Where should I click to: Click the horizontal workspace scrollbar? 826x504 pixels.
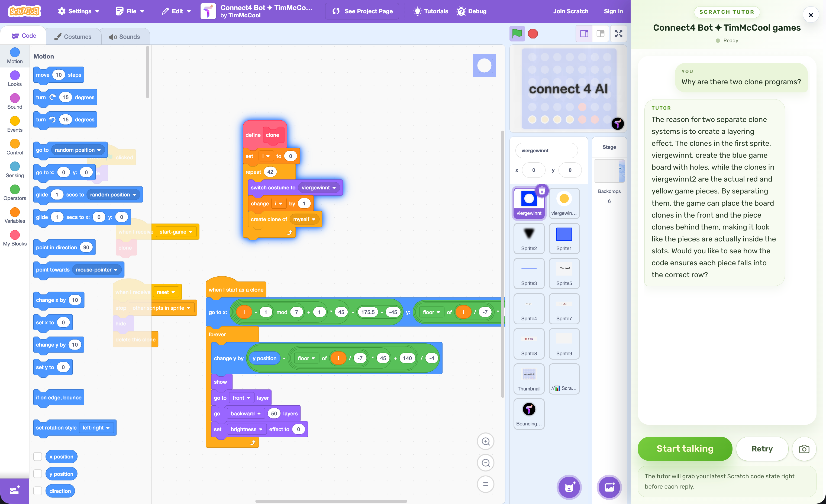(331, 501)
